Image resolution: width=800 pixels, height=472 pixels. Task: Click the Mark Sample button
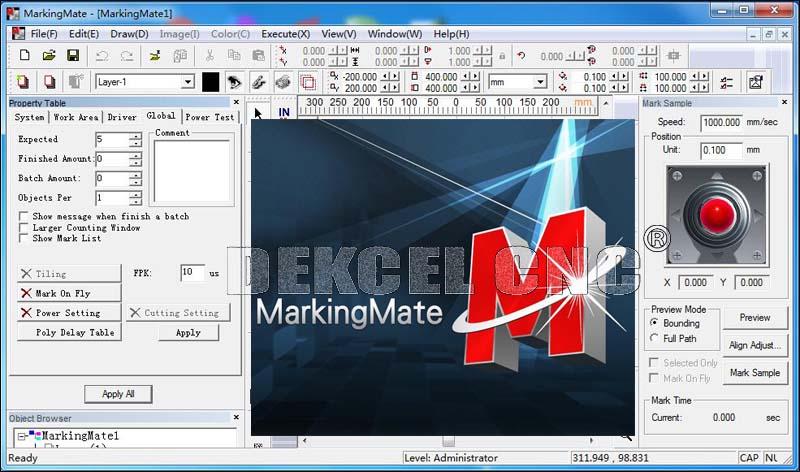[755, 372]
